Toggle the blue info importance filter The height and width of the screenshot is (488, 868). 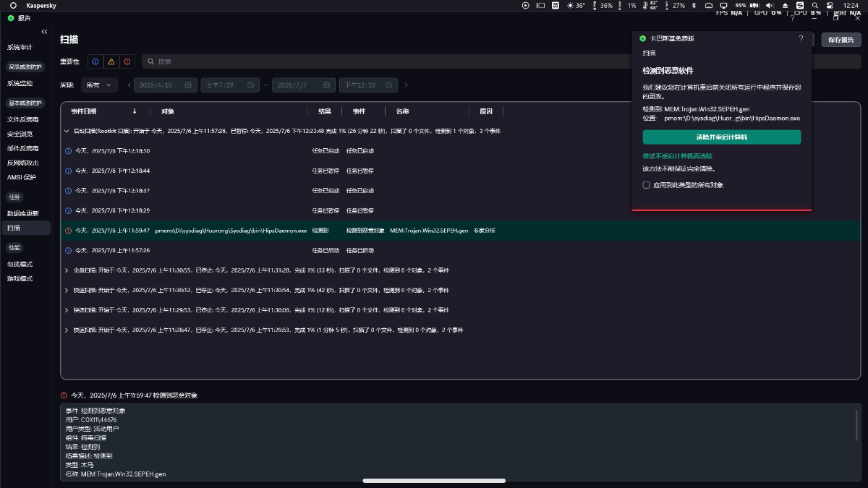click(x=95, y=61)
